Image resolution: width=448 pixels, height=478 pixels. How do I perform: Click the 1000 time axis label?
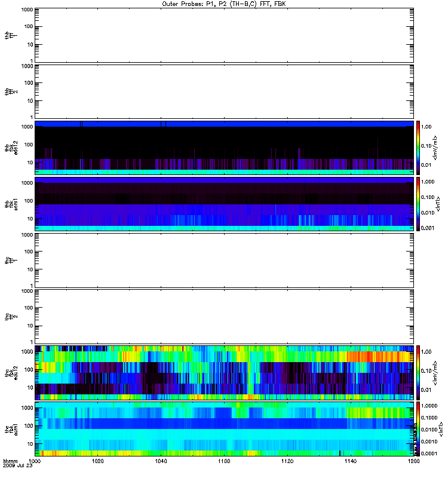click(35, 461)
